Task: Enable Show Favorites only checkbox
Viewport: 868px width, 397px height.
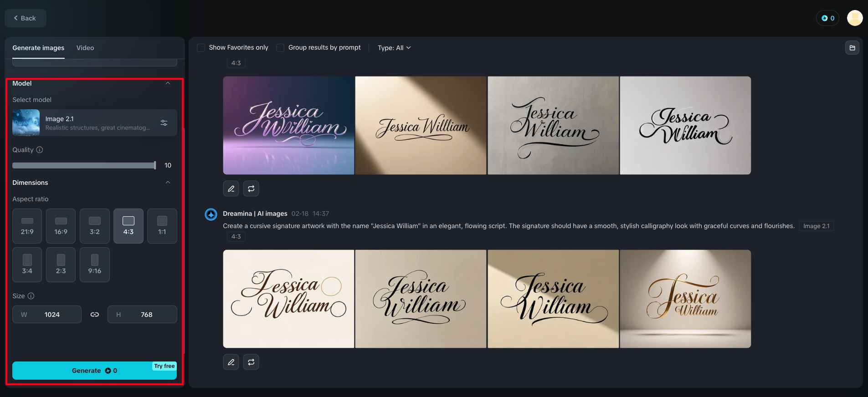Action: point(201,48)
